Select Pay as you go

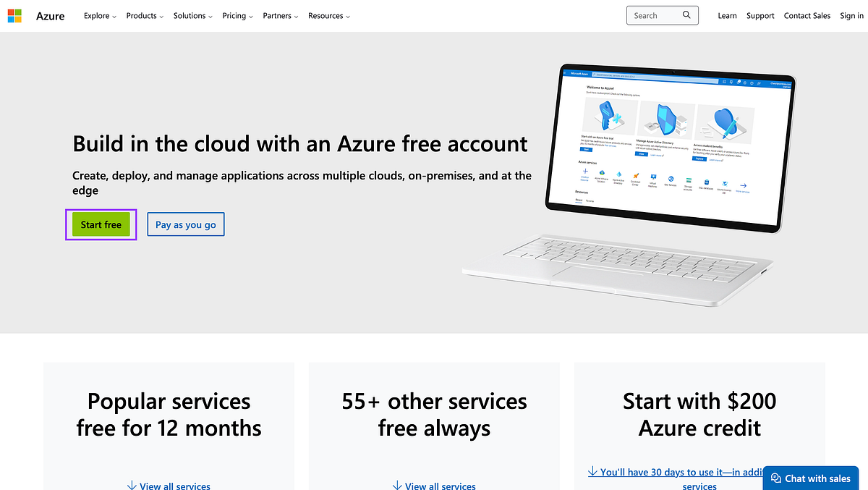pyautogui.click(x=186, y=224)
